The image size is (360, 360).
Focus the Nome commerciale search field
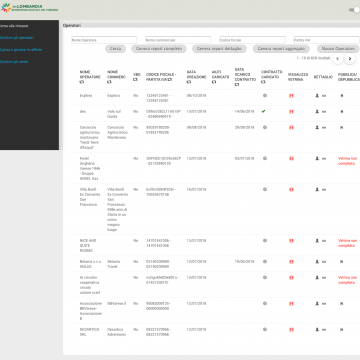pos(178,40)
